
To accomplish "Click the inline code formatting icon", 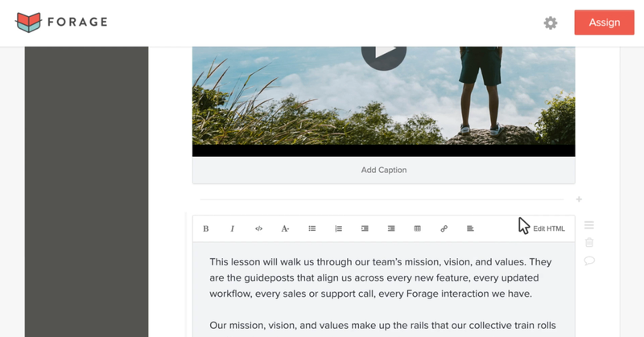I will (x=258, y=228).
